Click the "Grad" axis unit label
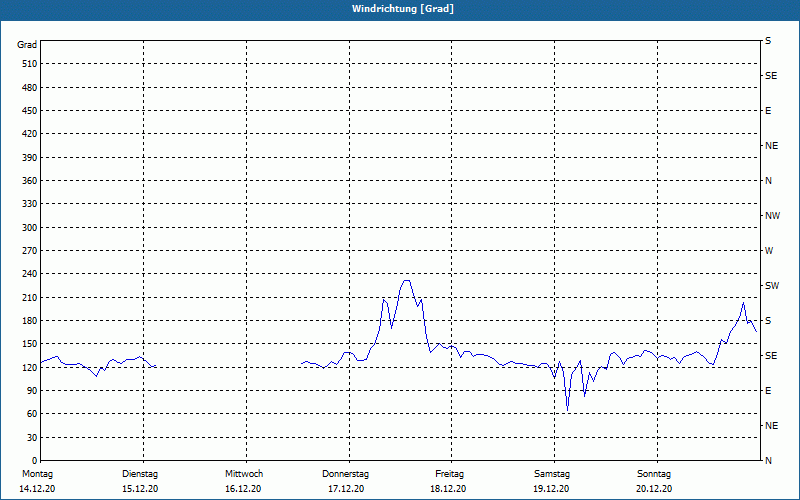Image resolution: width=800 pixels, height=500 pixels. pyautogui.click(x=27, y=45)
